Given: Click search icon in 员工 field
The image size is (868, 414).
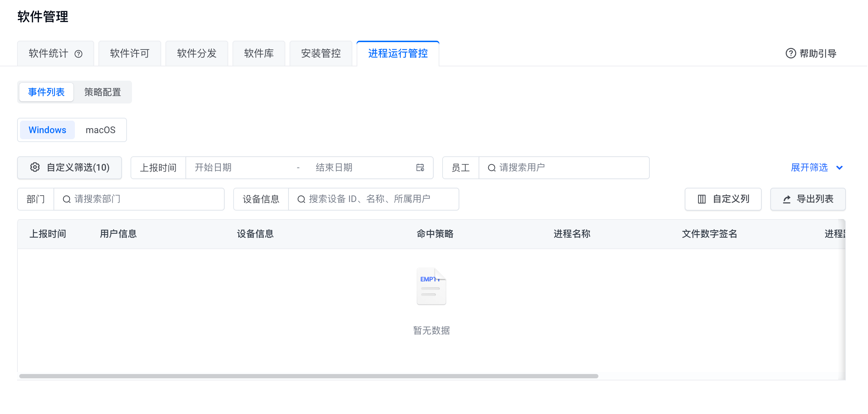Looking at the screenshot, I should [x=491, y=168].
